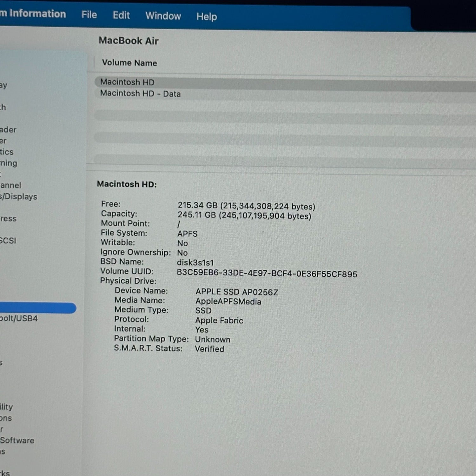Select Card Reader in the sidebar
The image size is (476, 476).
point(8,130)
